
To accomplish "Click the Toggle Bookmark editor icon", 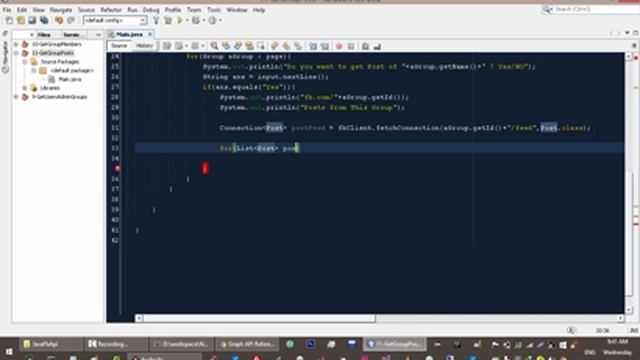I will pyautogui.click(x=298, y=46).
